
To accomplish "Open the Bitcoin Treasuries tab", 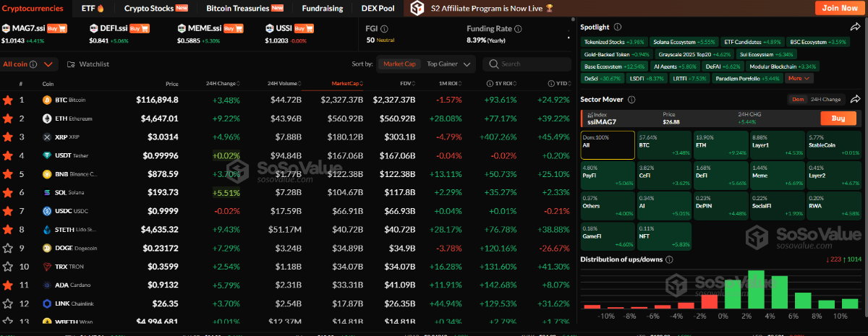I will (x=245, y=8).
